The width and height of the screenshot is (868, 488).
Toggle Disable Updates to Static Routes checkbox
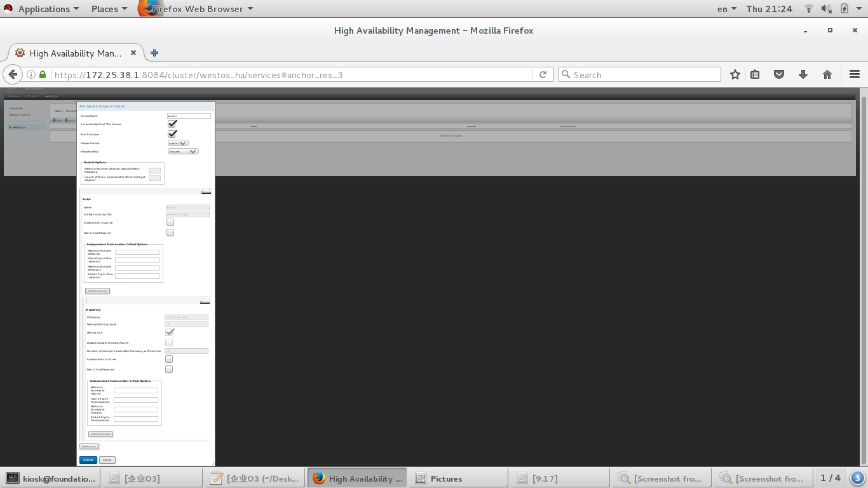pyautogui.click(x=169, y=342)
